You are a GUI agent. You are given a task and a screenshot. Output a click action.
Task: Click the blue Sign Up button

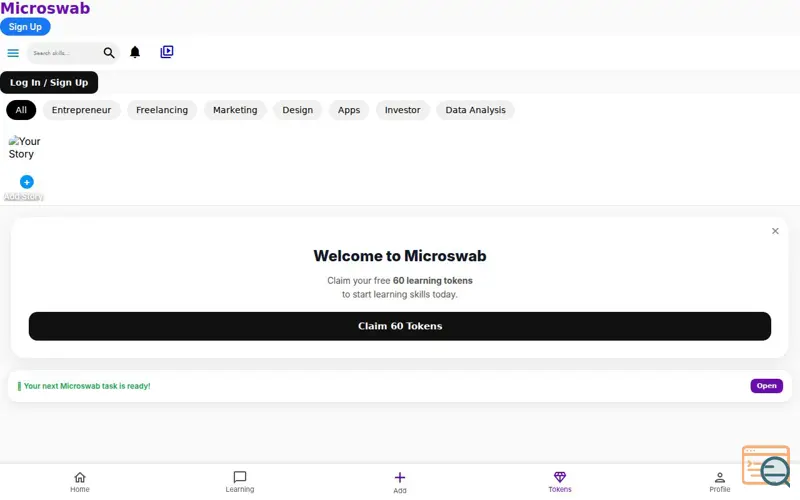click(x=25, y=27)
